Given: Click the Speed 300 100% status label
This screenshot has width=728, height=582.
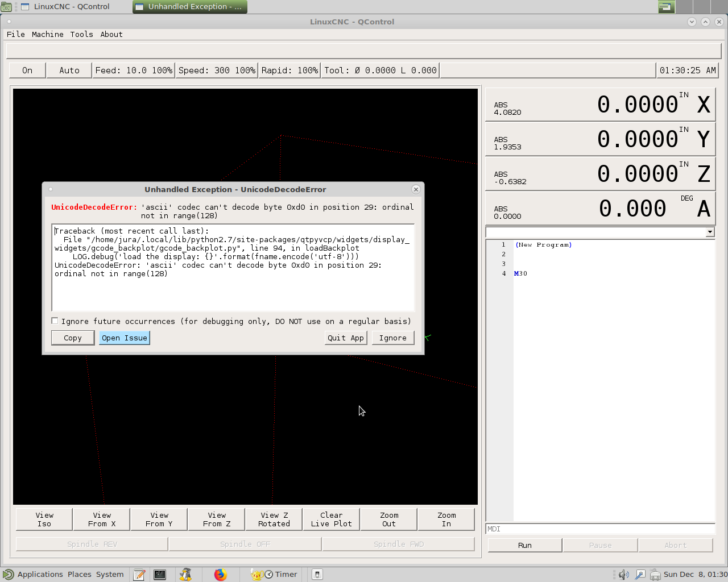Looking at the screenshot, I should tap(217, 70).
